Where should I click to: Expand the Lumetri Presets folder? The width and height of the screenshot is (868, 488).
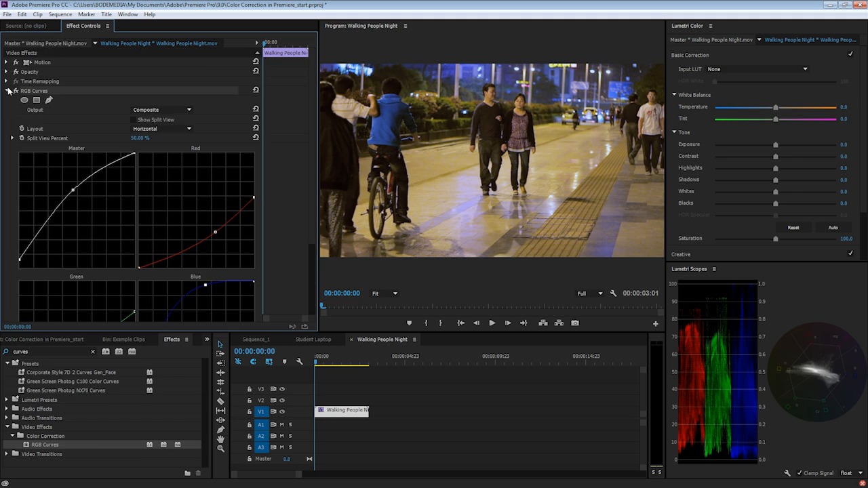7,400
